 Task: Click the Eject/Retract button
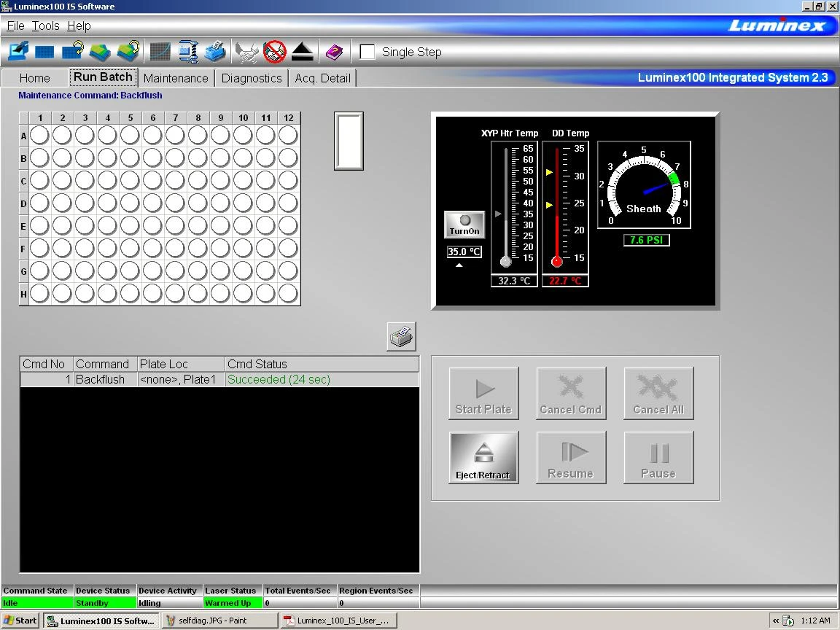[x=483, y=457]
